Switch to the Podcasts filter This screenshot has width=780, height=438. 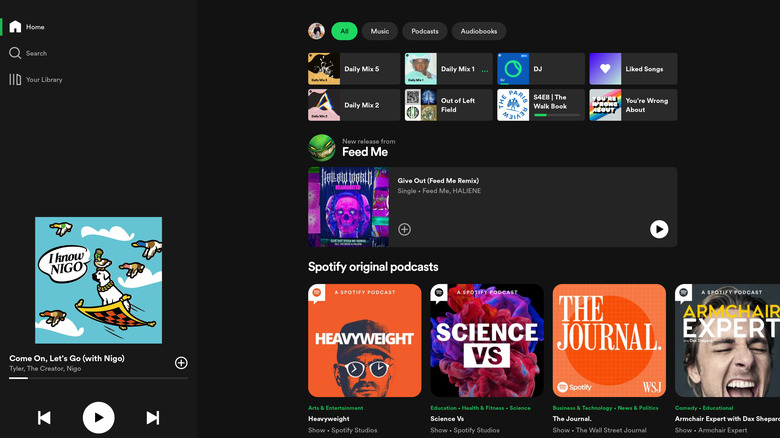coord(424,31)
